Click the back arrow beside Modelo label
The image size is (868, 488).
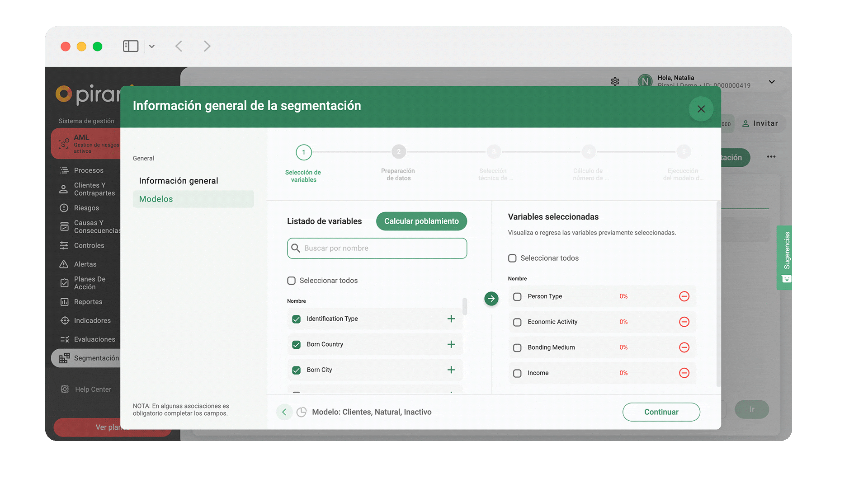284,412
